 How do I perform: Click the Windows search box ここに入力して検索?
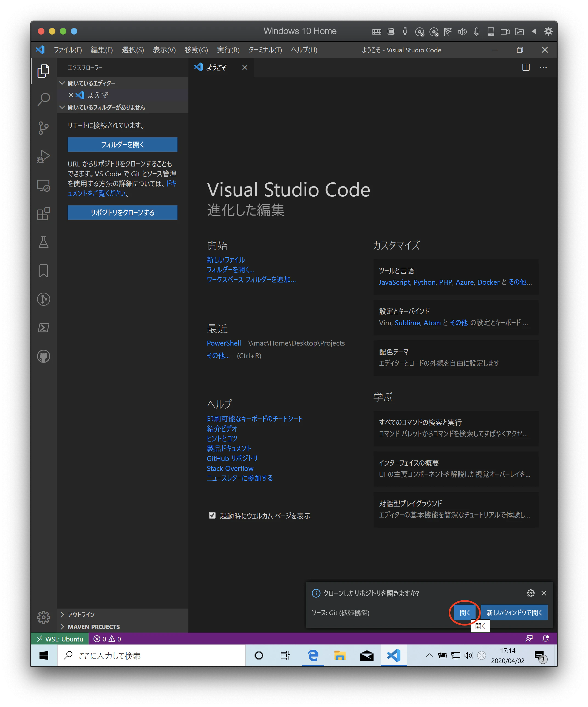click(151, 655)
